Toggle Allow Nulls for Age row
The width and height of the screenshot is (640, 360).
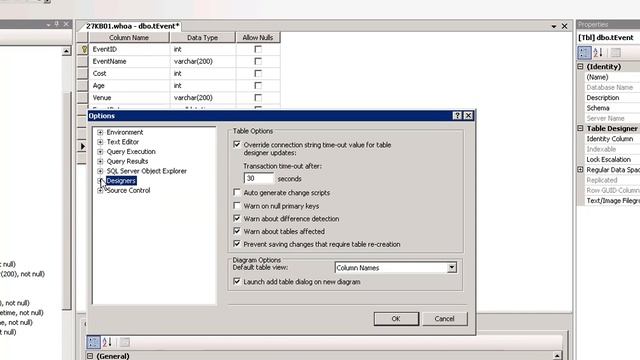click(x=258, y=86)
